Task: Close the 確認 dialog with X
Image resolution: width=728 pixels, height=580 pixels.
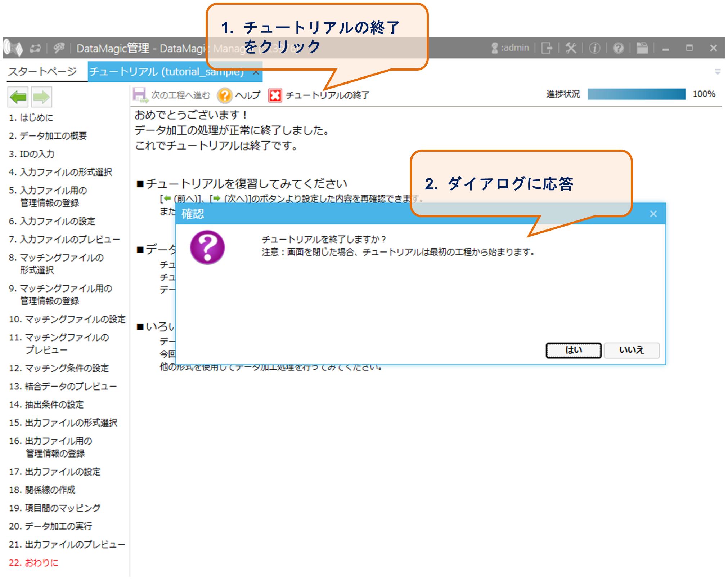Action: [653, 214]
